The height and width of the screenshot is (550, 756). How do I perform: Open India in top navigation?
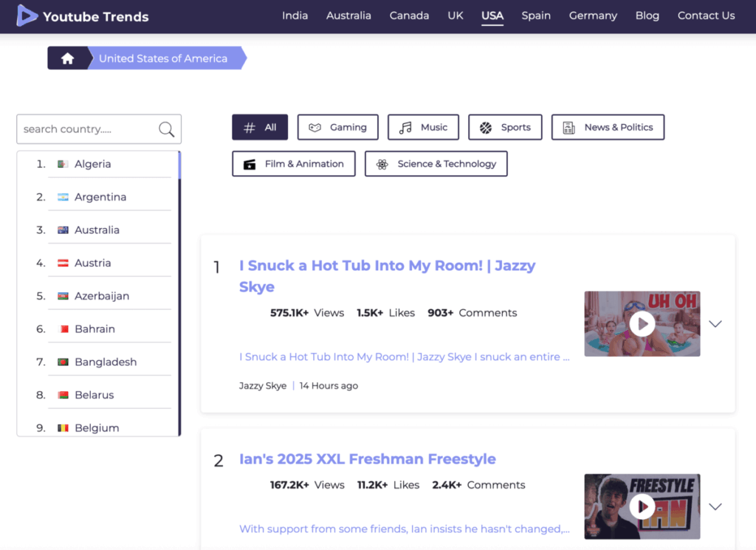tap(295, 16)
